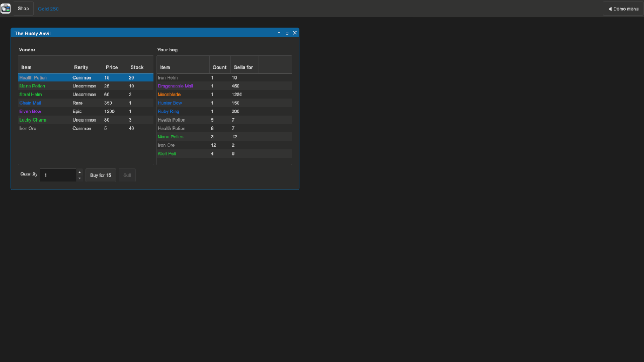Increase quantity with the up arrow
Viewport: 644px width, 362px height.
point(79,172)
